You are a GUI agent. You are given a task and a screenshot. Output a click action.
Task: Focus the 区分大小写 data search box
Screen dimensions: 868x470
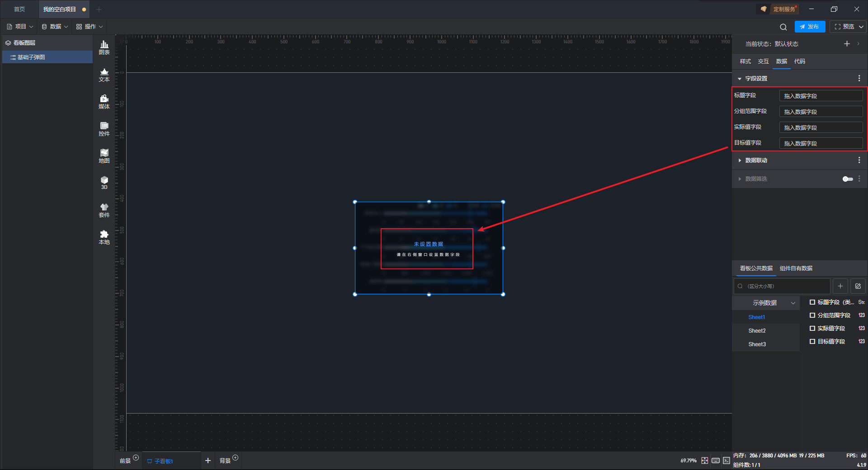click(782, 286)
